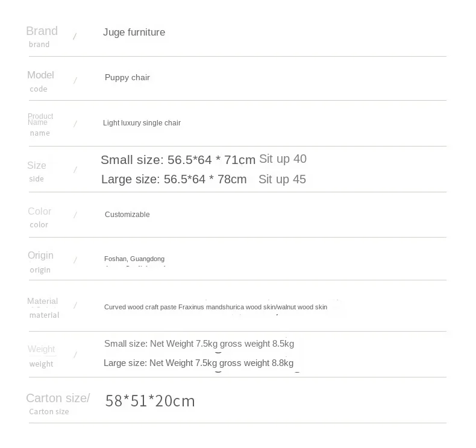
Task: Click the Origin label heading
Action: (41, 256)
